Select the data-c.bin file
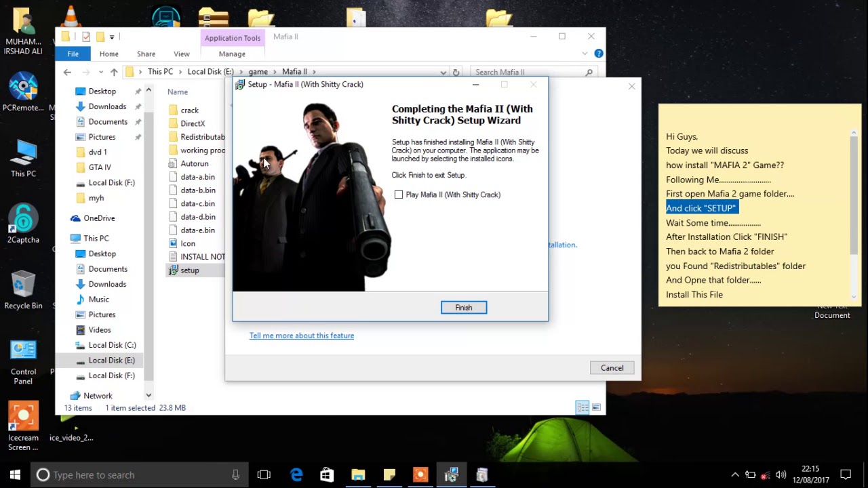868x488 pixels. pyautogui.click(x=197, y=203)
